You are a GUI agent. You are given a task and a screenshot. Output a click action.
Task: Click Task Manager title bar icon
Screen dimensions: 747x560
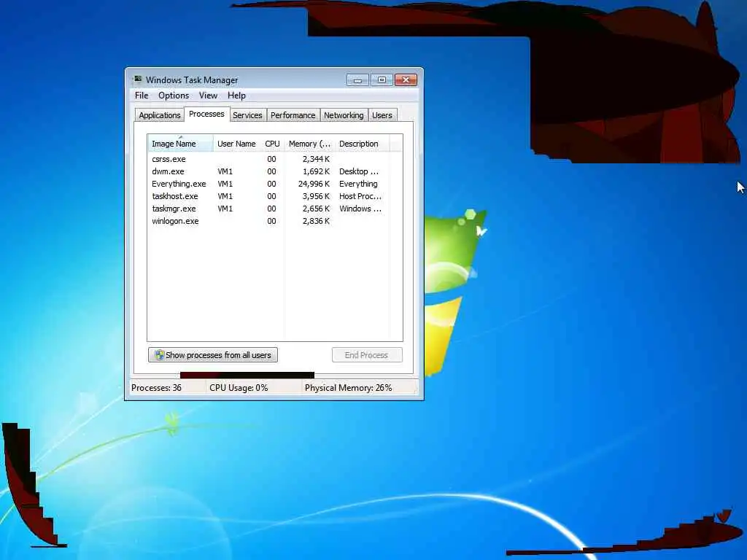(138, 79)
